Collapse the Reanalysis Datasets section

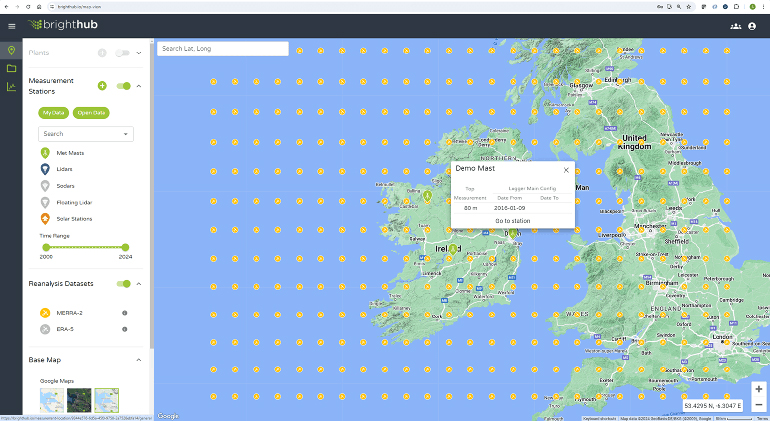pyautogui.click(x=139, y=283)
